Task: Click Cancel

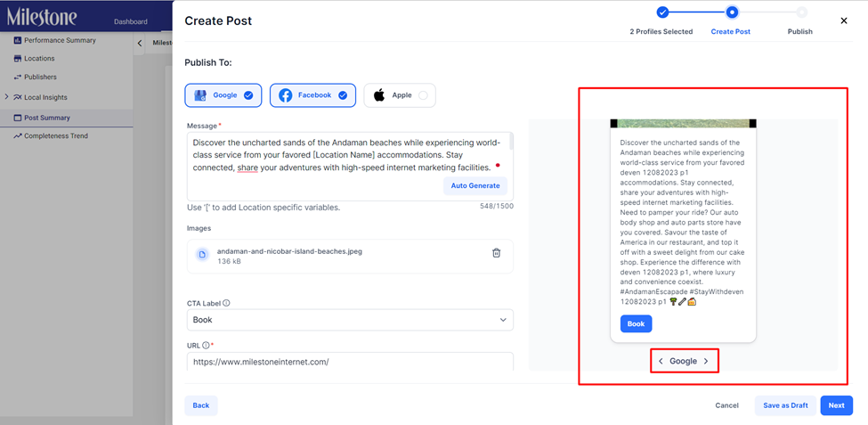Action: tap(726, 405)
